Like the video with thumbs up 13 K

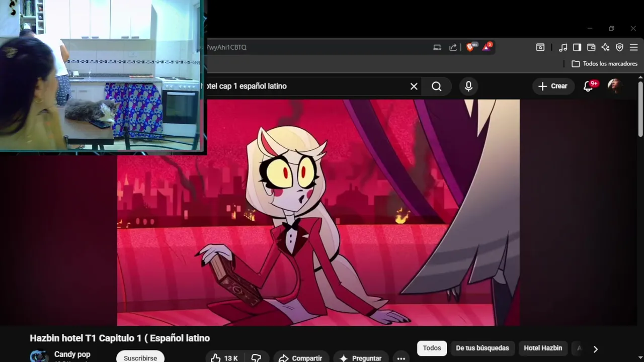224,357
